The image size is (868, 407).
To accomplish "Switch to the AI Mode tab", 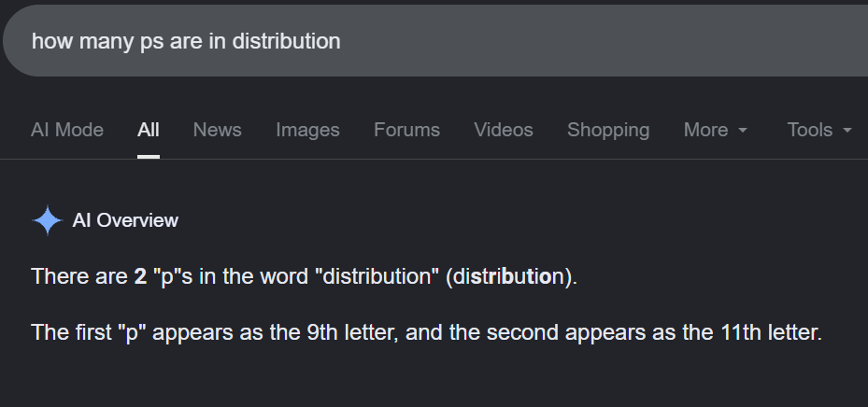I will click(x=67, y=130).
